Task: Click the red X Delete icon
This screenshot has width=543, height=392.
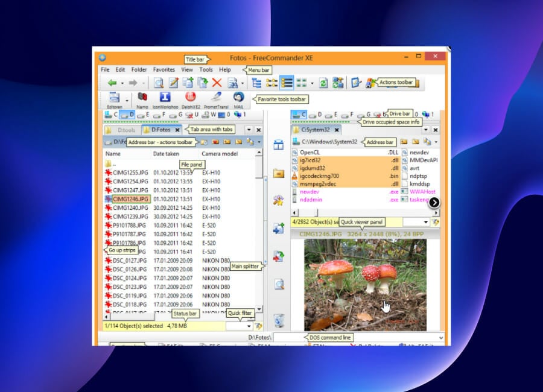Action: coord(217,83)
